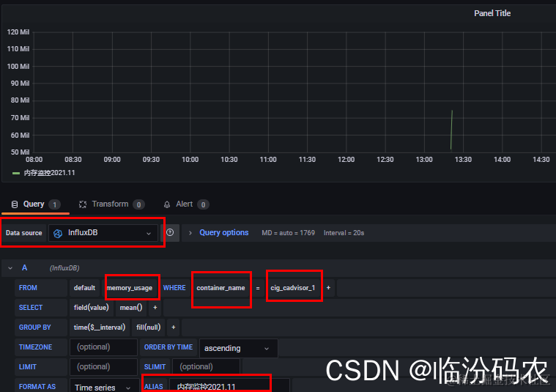Image resolution: width=556 pixels, height=392 pixels.
Task: Open the data source help icon
Action: pyautogui.click(x=170, y=233)
